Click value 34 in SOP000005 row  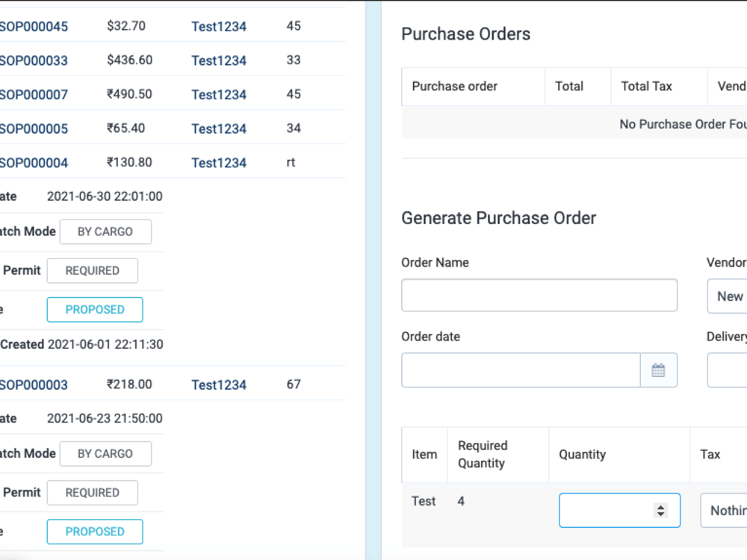point(294,128)
